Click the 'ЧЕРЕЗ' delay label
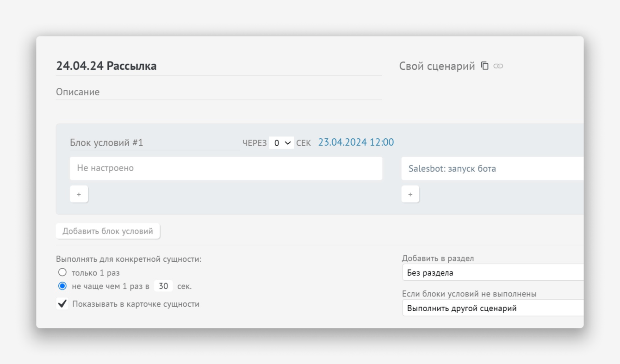This screenshot has width=620, height=364. coord(254,143)
